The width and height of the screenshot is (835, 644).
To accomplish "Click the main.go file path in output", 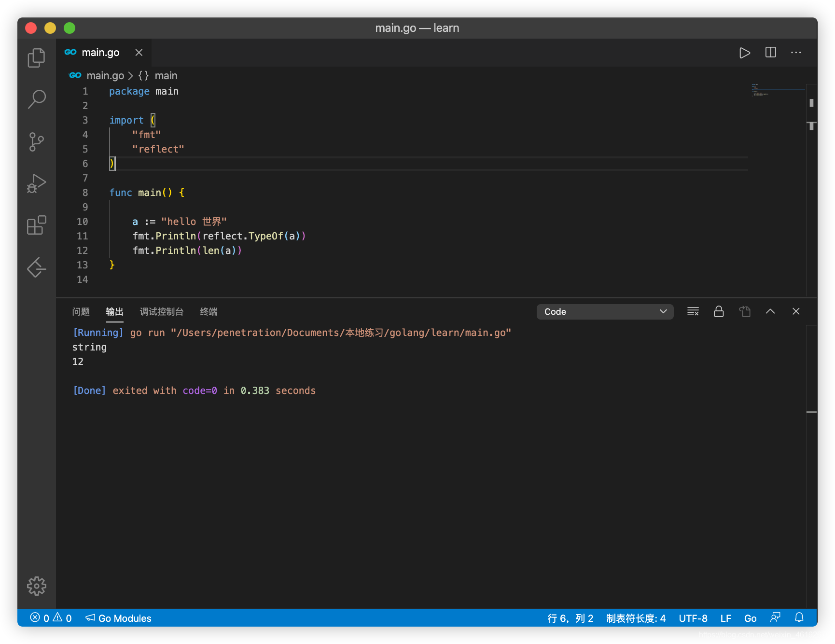I will click(341, 333).
